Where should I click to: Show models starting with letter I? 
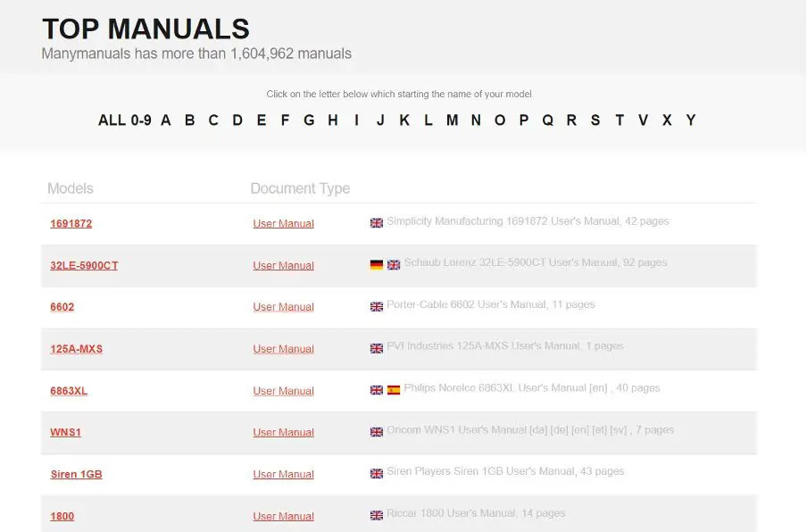[356, 121]
